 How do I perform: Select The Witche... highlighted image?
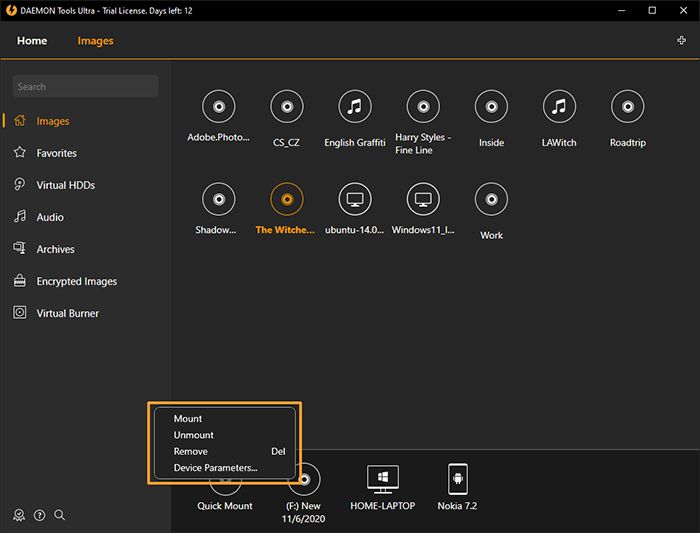point(287,199)
